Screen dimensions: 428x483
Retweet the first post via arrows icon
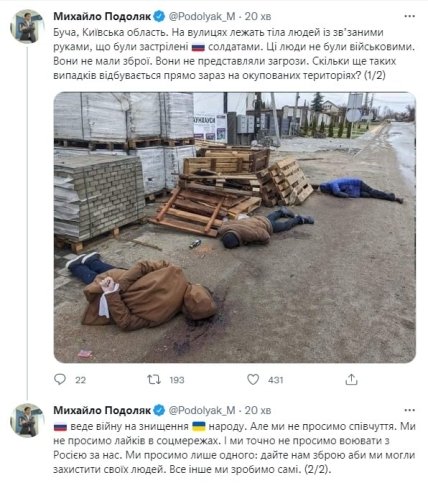(154, 379)
